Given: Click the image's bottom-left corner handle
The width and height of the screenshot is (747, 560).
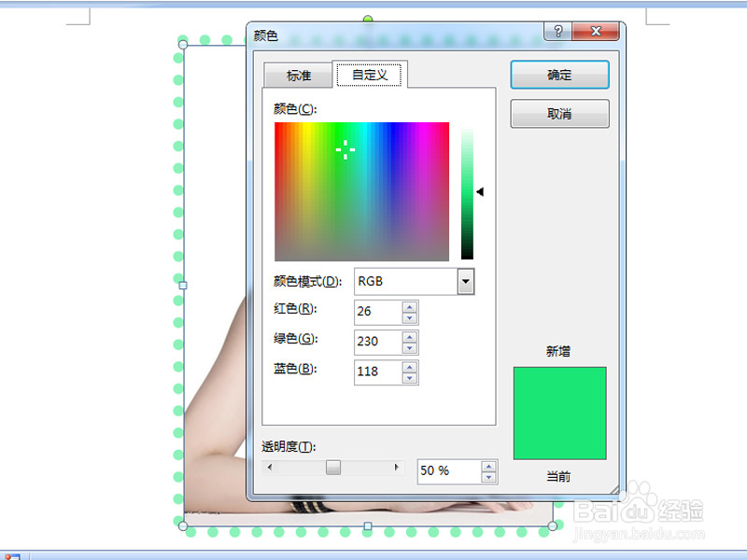Looking at the screenshot, I should pyautogui.click(x=183, y=525).
